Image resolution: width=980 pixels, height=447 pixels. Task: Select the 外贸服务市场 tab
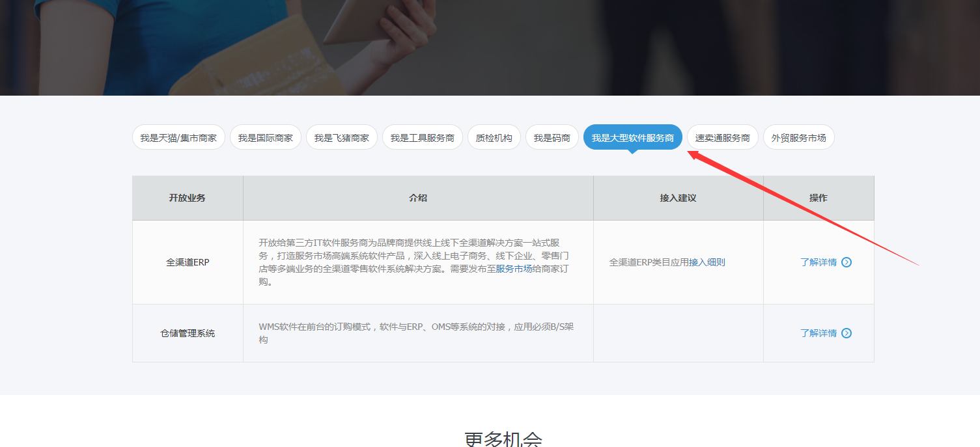(798, 137)
